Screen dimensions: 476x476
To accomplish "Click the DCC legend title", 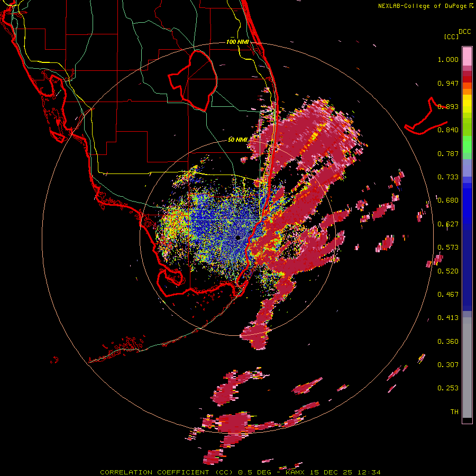I will click(465, 32).
